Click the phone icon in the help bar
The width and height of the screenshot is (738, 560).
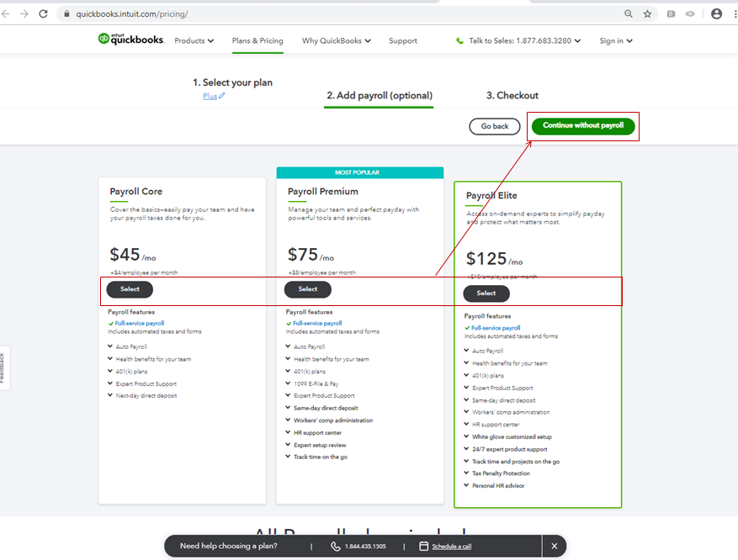click(x=336, y=546)
